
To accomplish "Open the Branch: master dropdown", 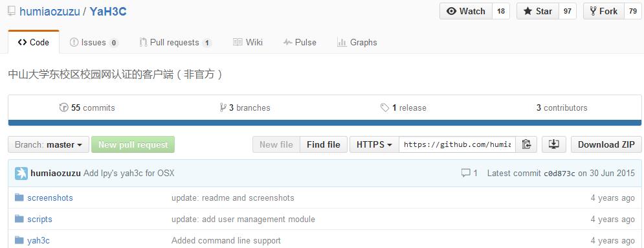I will tap(49, 144).
